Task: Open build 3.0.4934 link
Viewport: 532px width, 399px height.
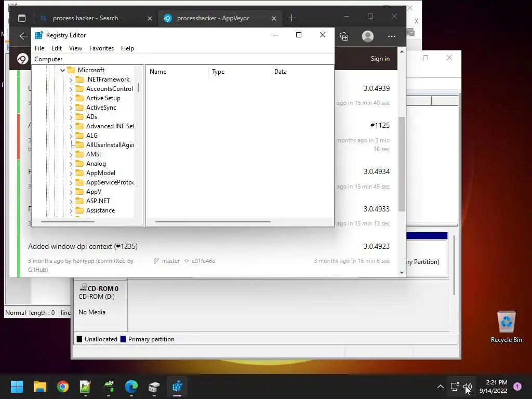Action: coord(376,171)
